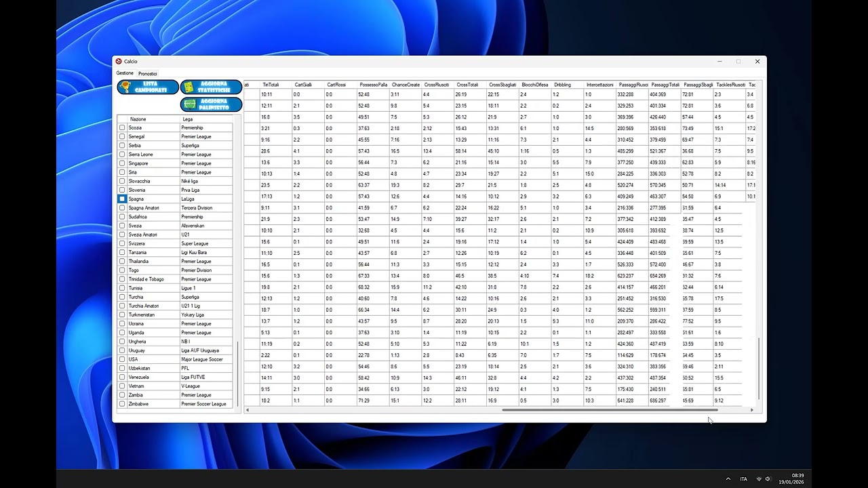Switch to the Pronostici tab

pos(147,74)
